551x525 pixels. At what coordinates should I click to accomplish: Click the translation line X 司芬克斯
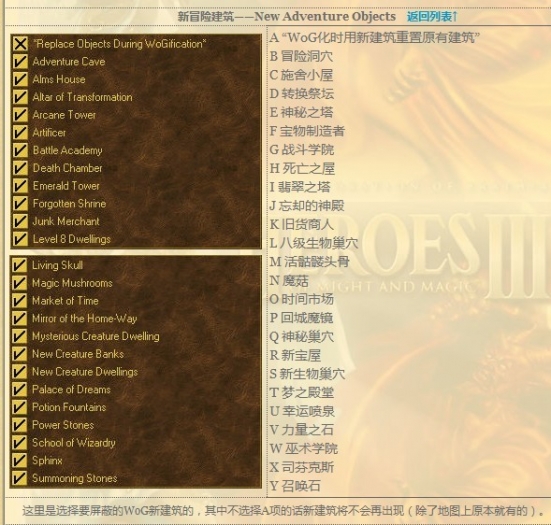302,468
